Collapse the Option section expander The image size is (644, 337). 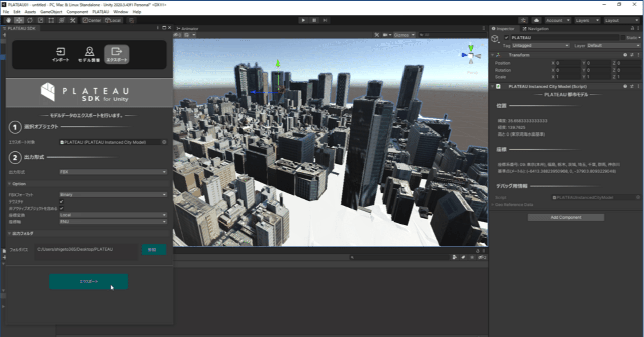coord(10,184)
